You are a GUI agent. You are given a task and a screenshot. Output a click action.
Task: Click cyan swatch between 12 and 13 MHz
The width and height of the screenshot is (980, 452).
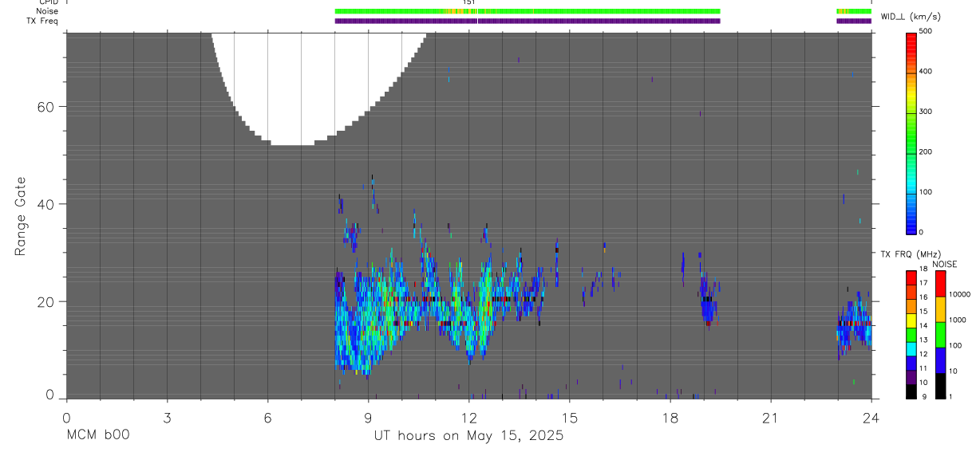click(x=911, y=348)
